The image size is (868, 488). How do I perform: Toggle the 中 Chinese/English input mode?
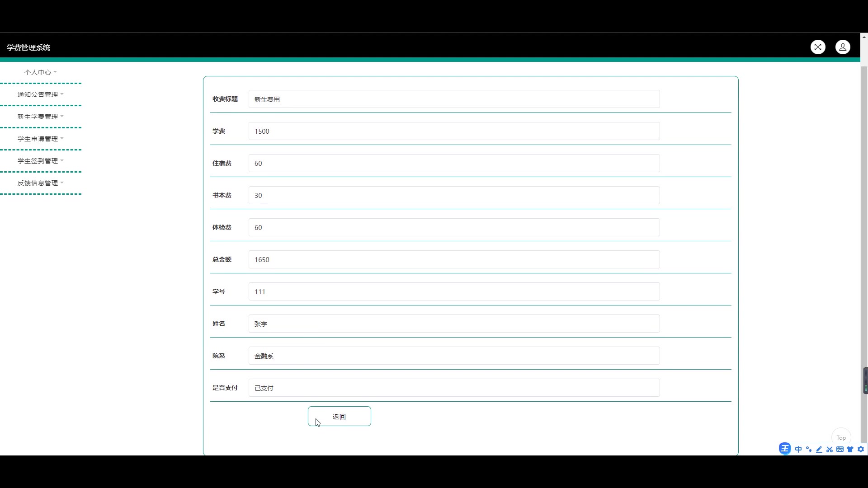pyautogui.click(x=798, y=449)
